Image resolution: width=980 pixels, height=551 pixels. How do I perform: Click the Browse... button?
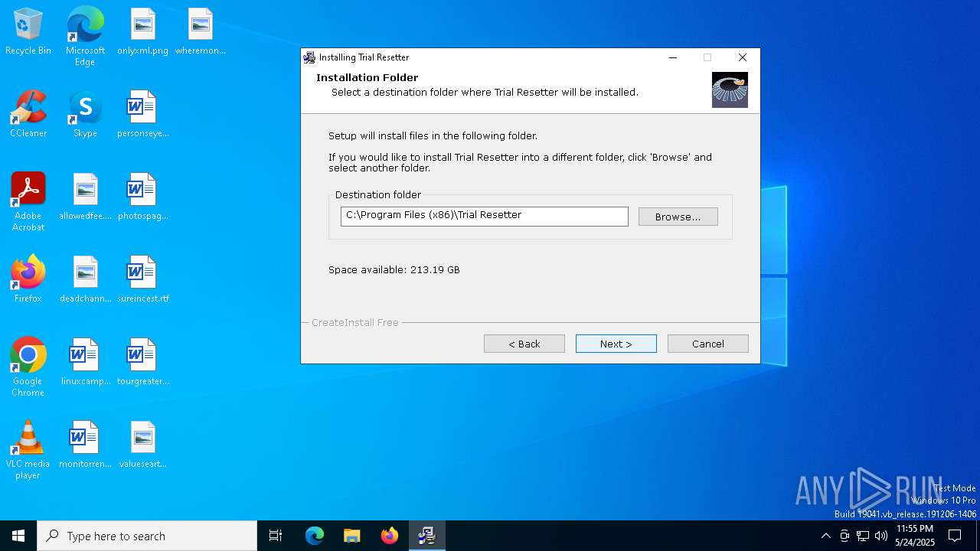pyautogui.click(x=678, y=217)
